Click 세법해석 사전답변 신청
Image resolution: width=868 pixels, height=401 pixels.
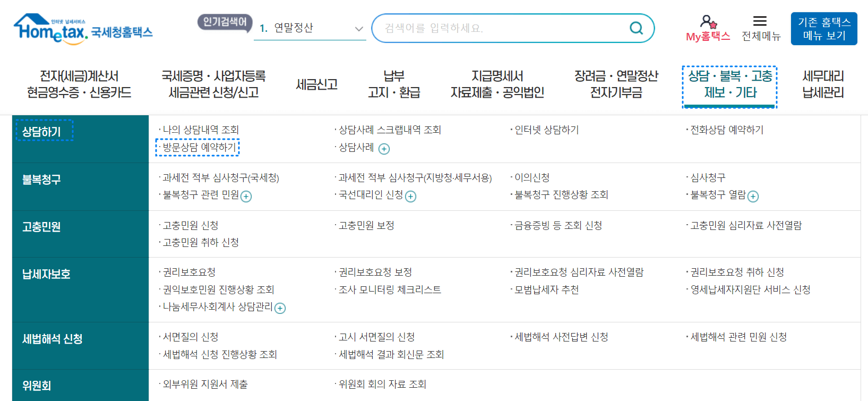(560, 336)
